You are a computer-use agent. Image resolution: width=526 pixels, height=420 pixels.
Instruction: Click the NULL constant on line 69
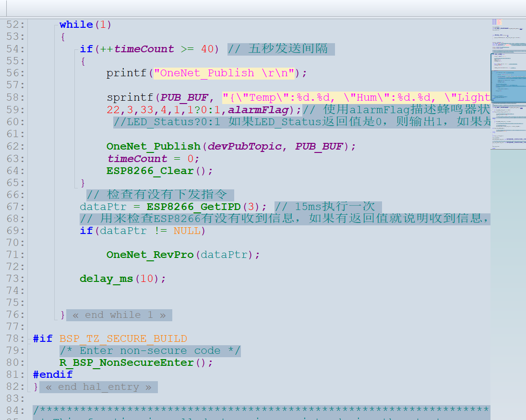(187, 231)
